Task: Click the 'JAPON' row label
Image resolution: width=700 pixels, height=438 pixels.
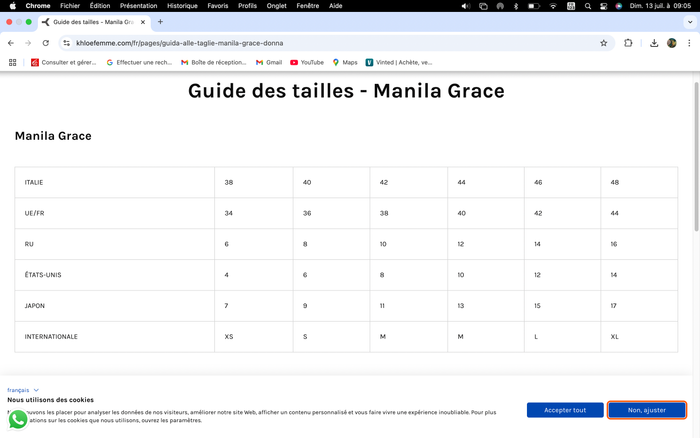Action: (35, 305)
